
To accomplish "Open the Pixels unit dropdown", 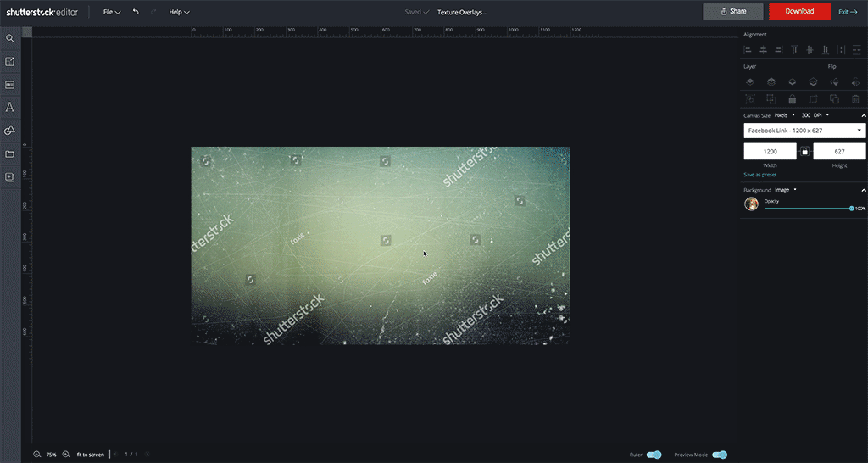I will click(784, 115).
